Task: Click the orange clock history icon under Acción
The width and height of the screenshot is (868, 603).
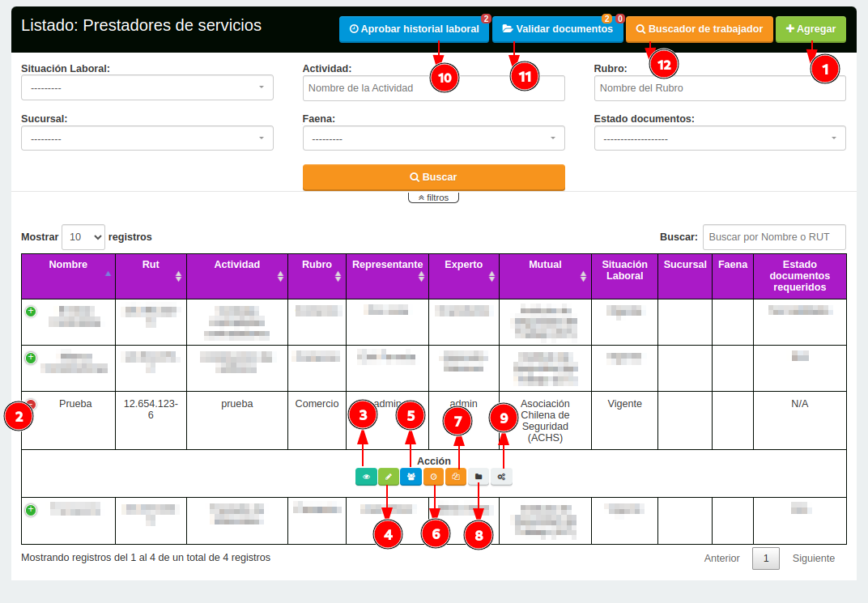Action: pyautogui.click(x=433, y=477)
